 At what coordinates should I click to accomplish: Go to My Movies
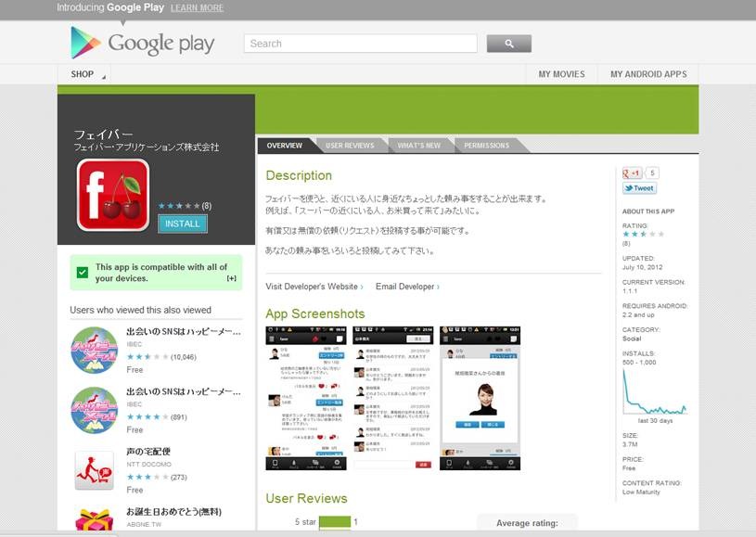tap(562, 74)
